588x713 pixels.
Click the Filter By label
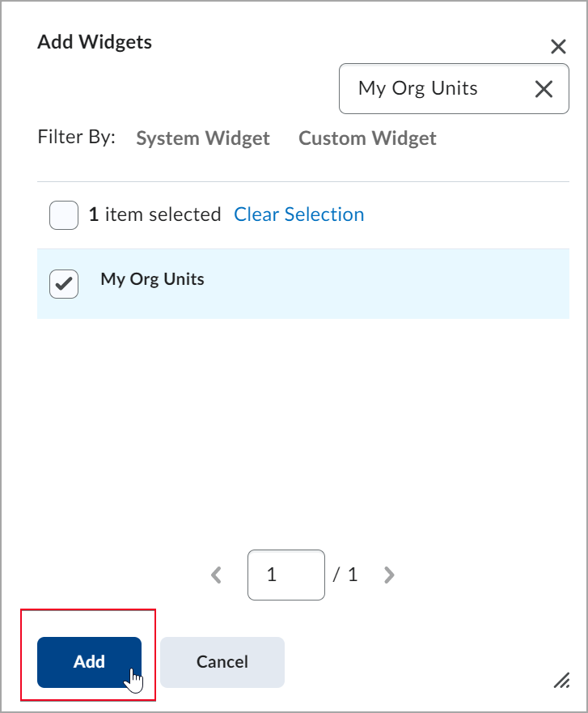[x=77, y=137]
